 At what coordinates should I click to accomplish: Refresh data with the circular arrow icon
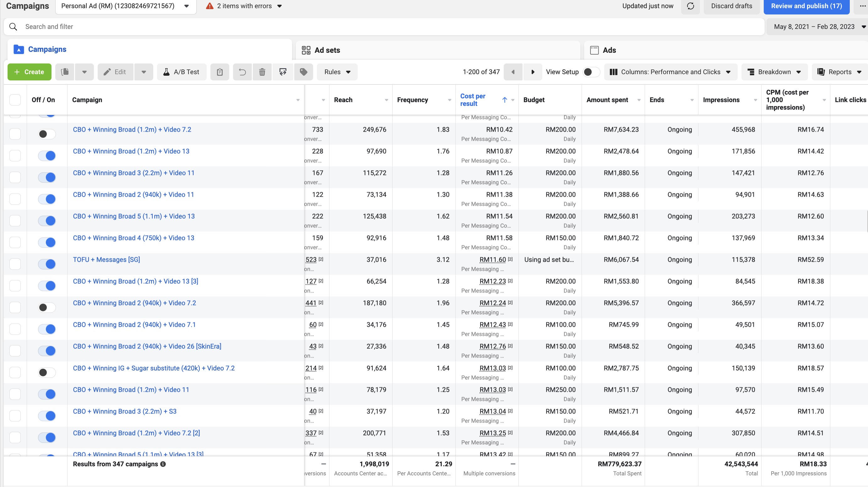coord(691,6)
